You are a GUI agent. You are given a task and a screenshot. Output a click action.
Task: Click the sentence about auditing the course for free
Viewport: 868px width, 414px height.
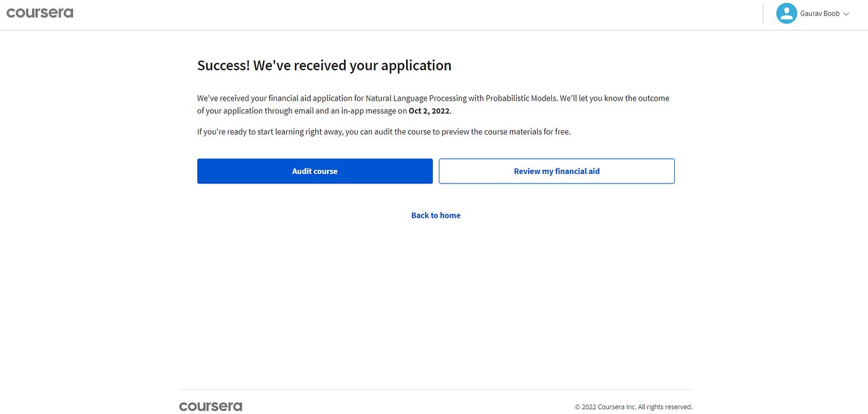[x=384, y=132]
